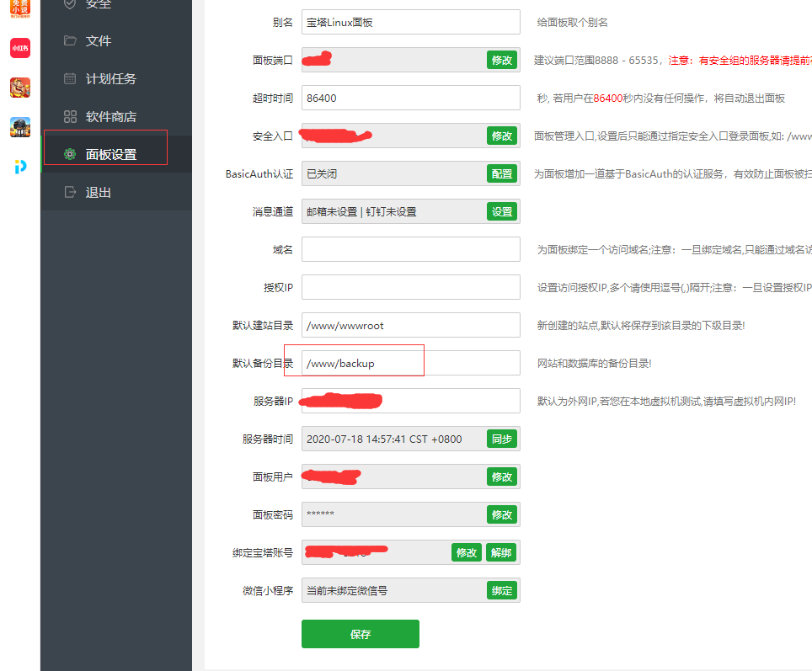Click the folder icon beside 文件

pos(70,40)
